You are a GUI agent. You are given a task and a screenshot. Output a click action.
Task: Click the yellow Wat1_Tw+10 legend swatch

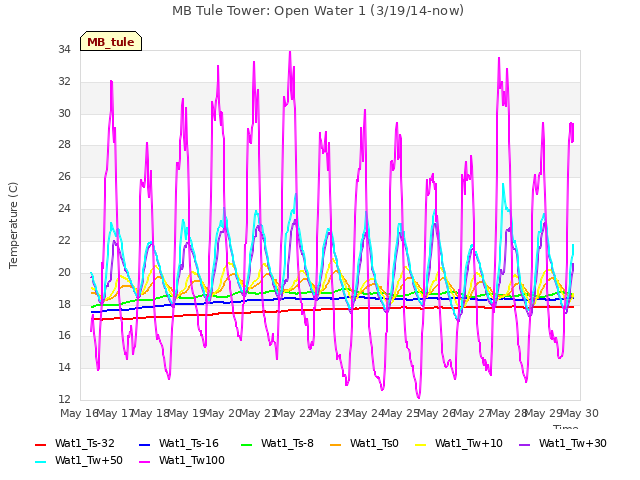(421, 444)
